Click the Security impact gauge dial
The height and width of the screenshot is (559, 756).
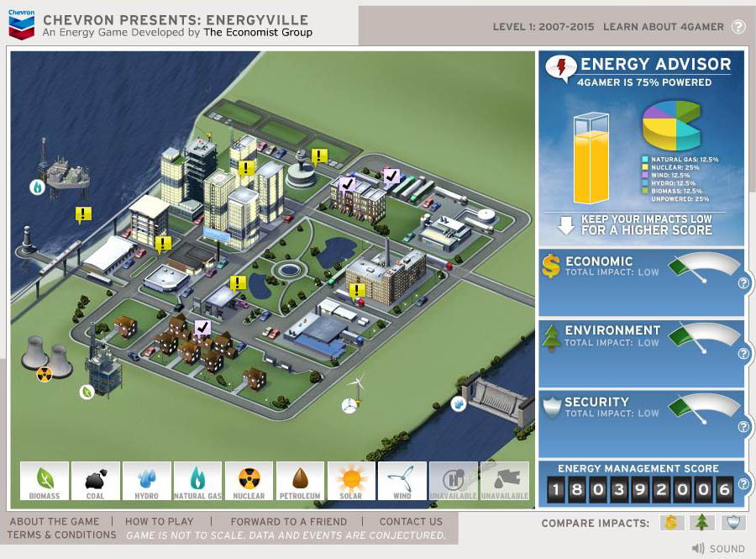tap(705, 409)
